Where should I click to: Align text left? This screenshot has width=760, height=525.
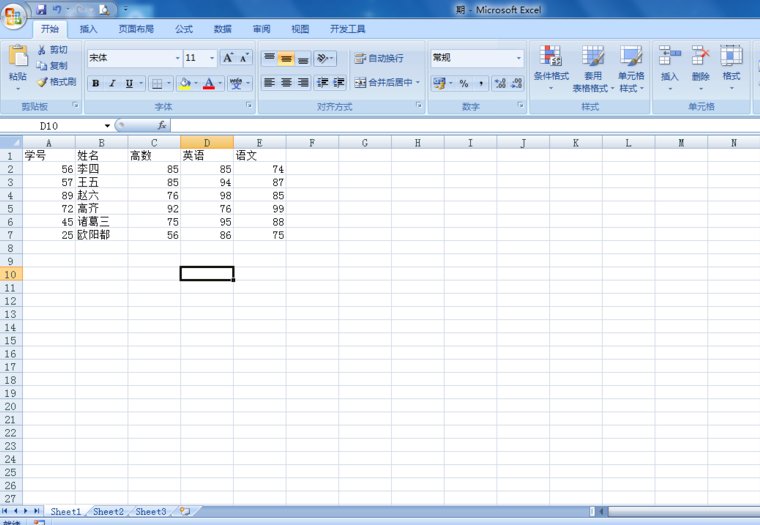[269, 82]
